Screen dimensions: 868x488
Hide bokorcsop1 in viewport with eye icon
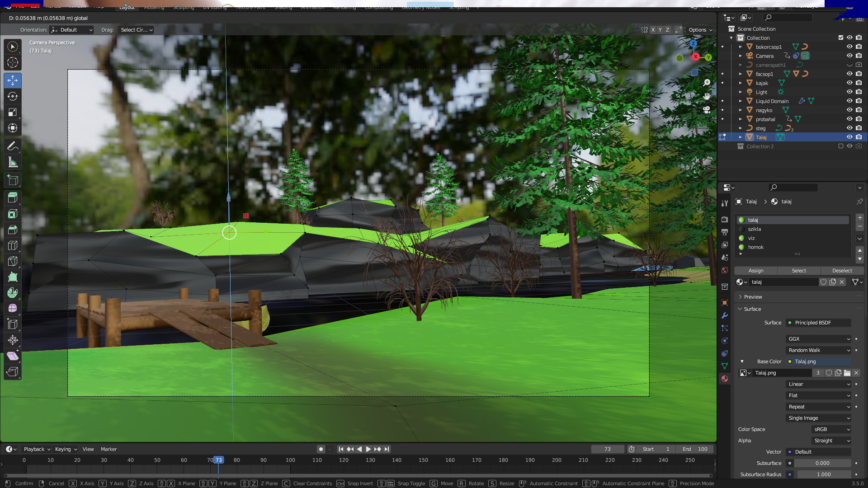(x=849, y=47)
